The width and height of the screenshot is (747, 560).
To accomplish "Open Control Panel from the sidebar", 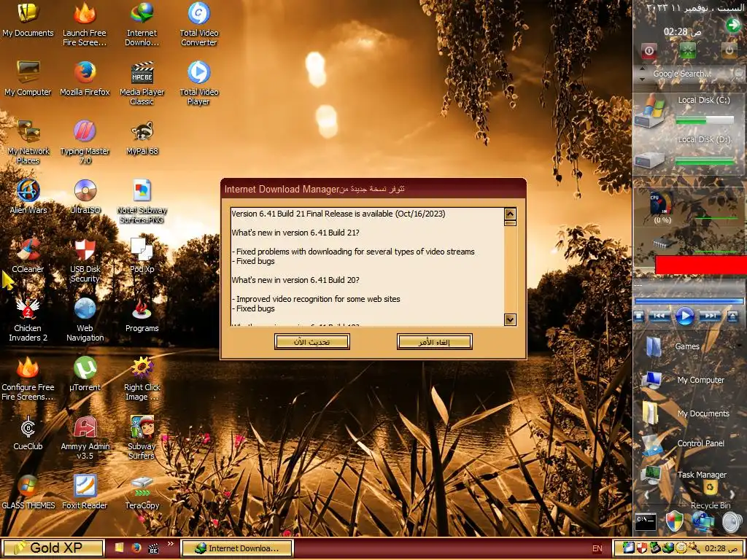I will coord(683,444).
